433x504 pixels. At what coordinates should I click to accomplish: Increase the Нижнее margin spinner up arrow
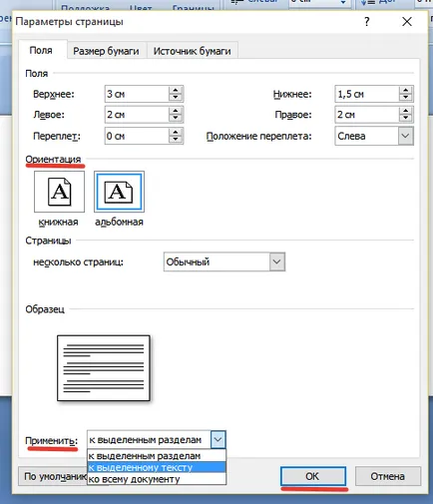click(x=405, y=90)
